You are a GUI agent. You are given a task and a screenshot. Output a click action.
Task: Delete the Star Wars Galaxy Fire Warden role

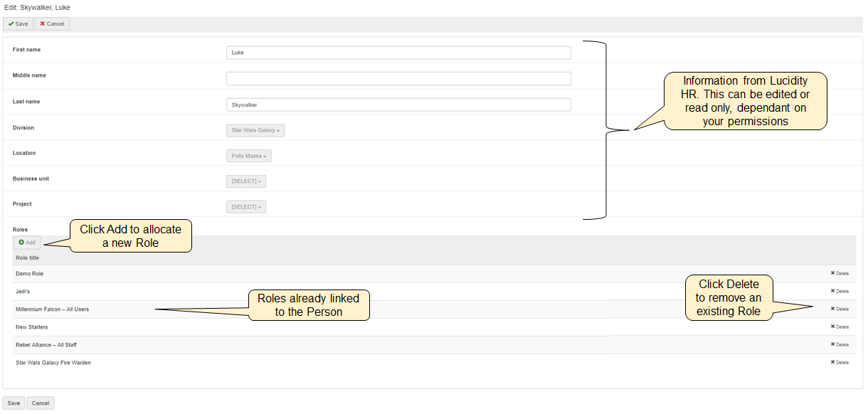(840, 362)
